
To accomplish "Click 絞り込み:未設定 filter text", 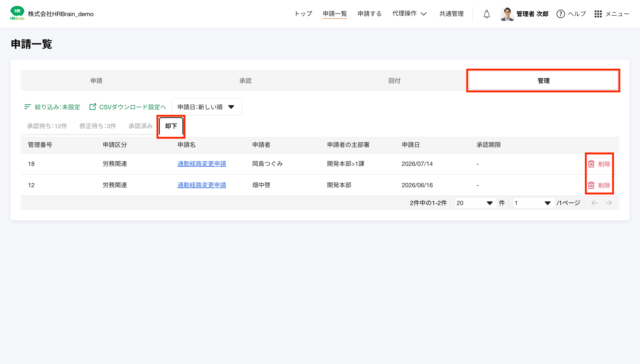I will click(57, 107).
